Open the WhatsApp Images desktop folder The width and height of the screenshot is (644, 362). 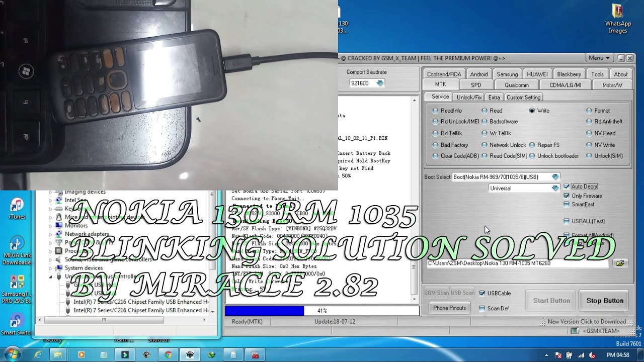pos(618,19)
